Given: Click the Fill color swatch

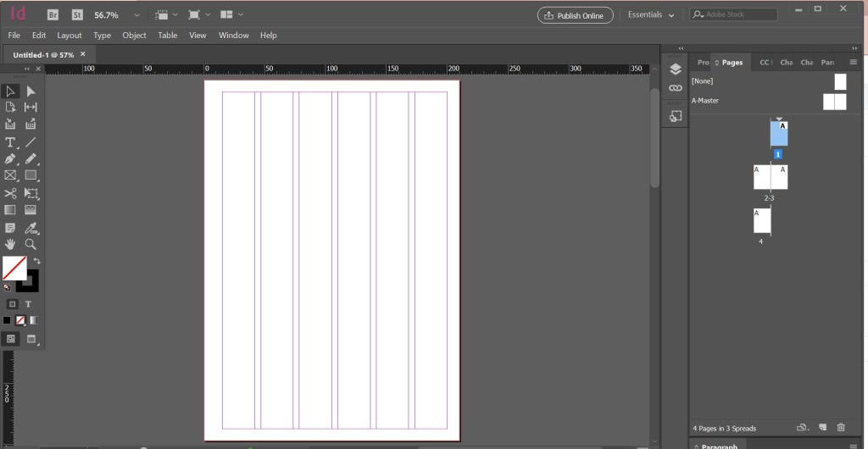Looking at the screenshot, I should pyautogui.click(x=14, y=269).
